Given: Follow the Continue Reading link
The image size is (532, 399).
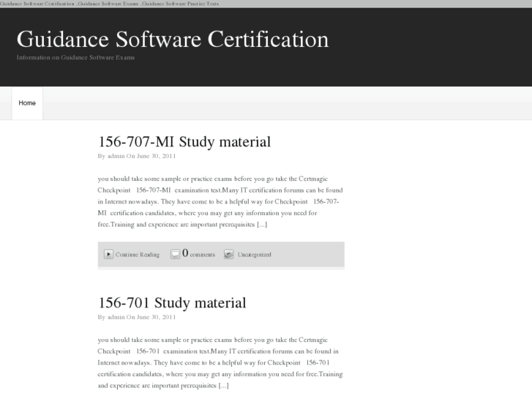Looking at the screenshot, I should point(138,255).
